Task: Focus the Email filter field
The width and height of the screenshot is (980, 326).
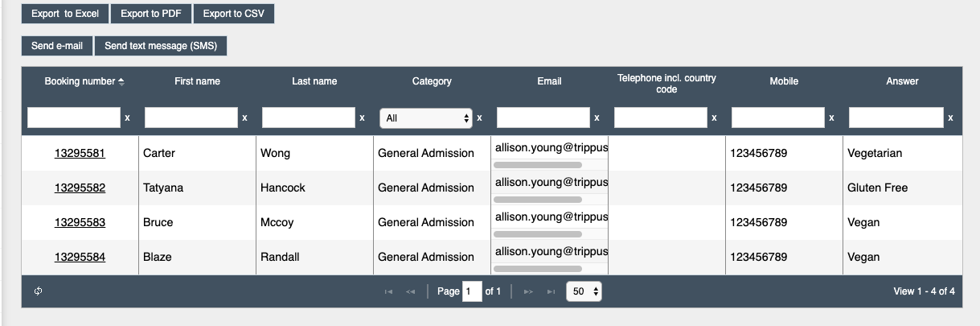Action: [543, 118]
